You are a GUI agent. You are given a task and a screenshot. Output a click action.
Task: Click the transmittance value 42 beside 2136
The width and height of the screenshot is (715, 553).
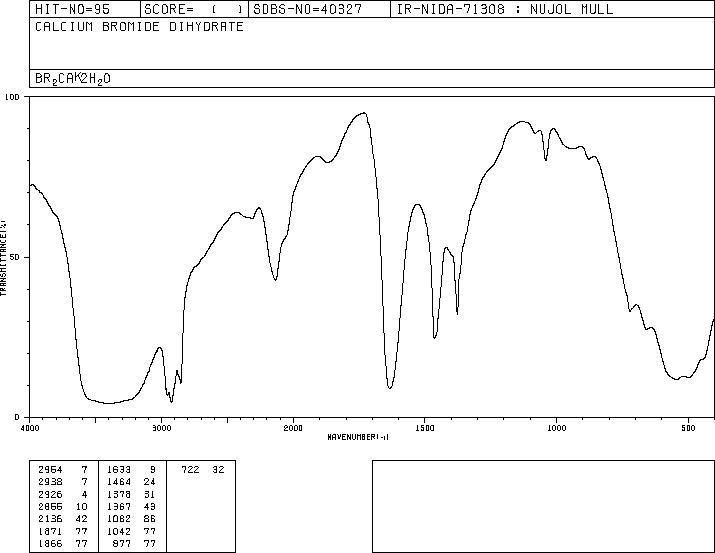82,519
